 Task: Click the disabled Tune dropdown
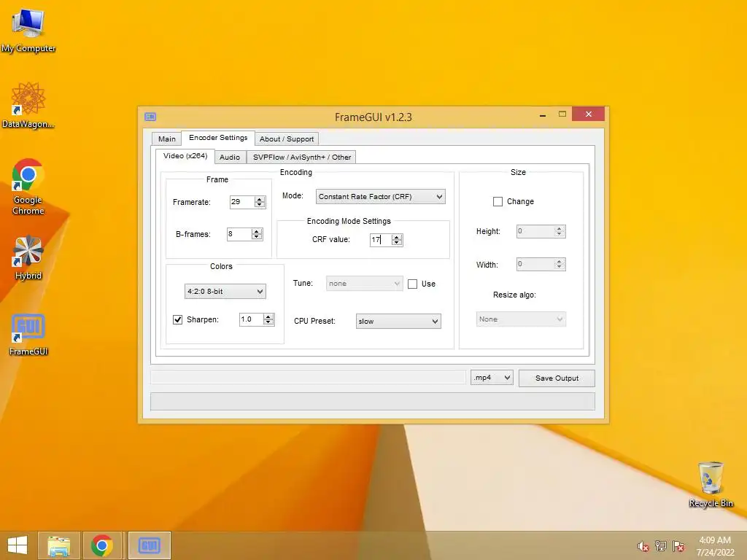point(365,284)
